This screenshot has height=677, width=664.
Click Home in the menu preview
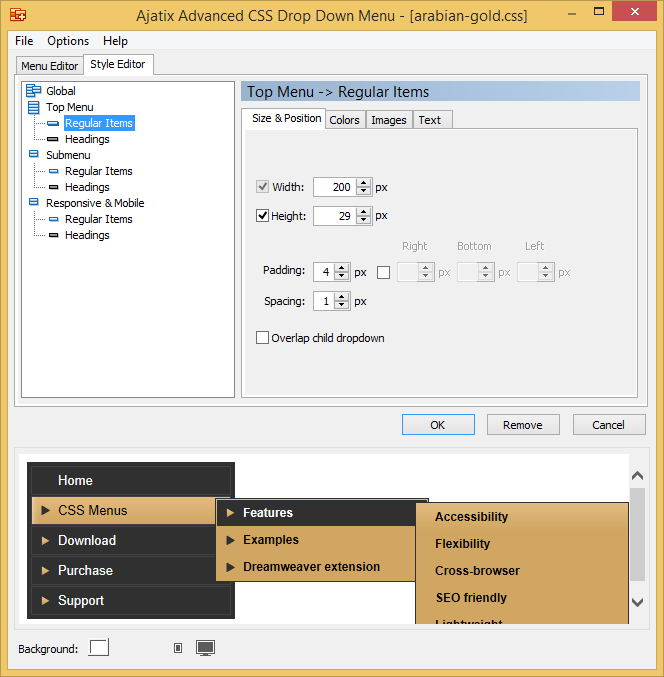131,480
